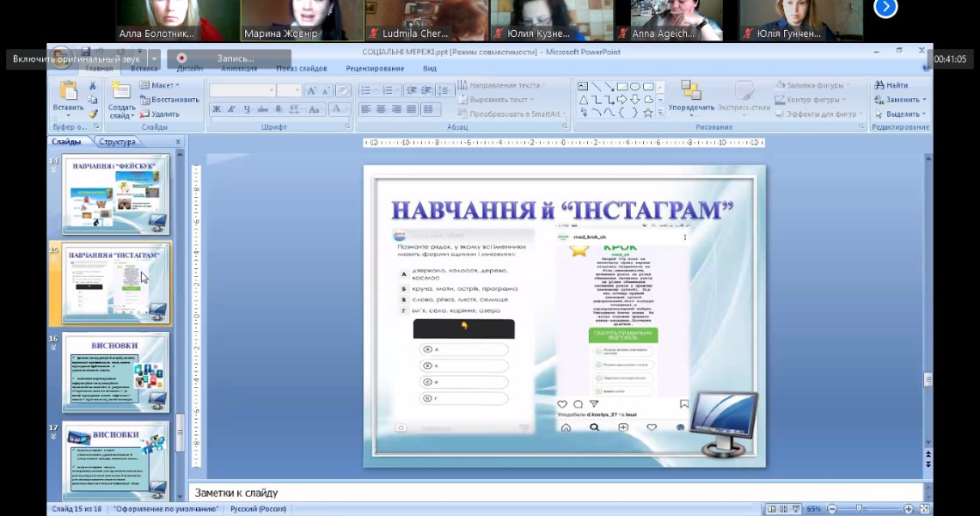Click the Восстановить reset button
Screen dimensions: 980x516
169,100
